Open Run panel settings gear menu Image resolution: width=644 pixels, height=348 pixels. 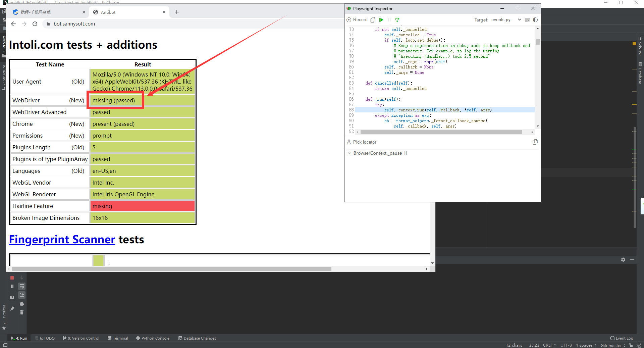[x=623, y=260]
